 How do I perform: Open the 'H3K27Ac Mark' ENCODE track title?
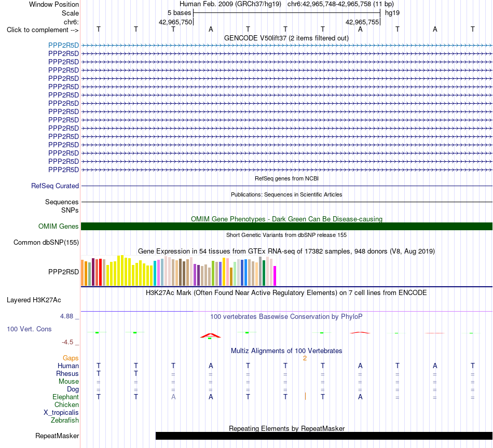coord(286,293)
